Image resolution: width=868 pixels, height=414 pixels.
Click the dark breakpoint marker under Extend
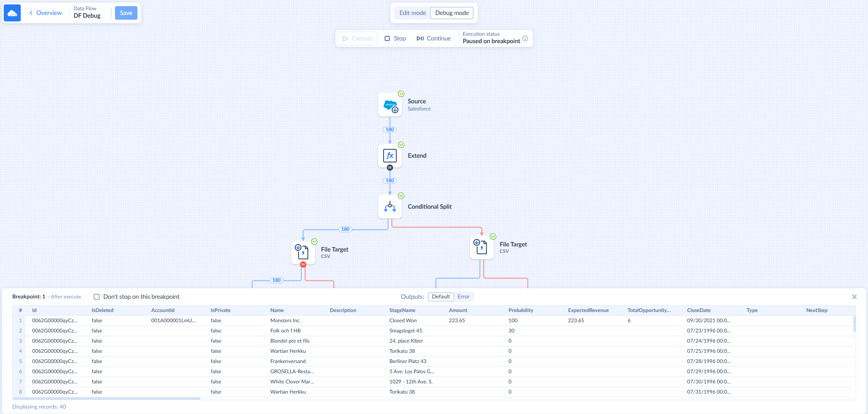click(390, 168)
